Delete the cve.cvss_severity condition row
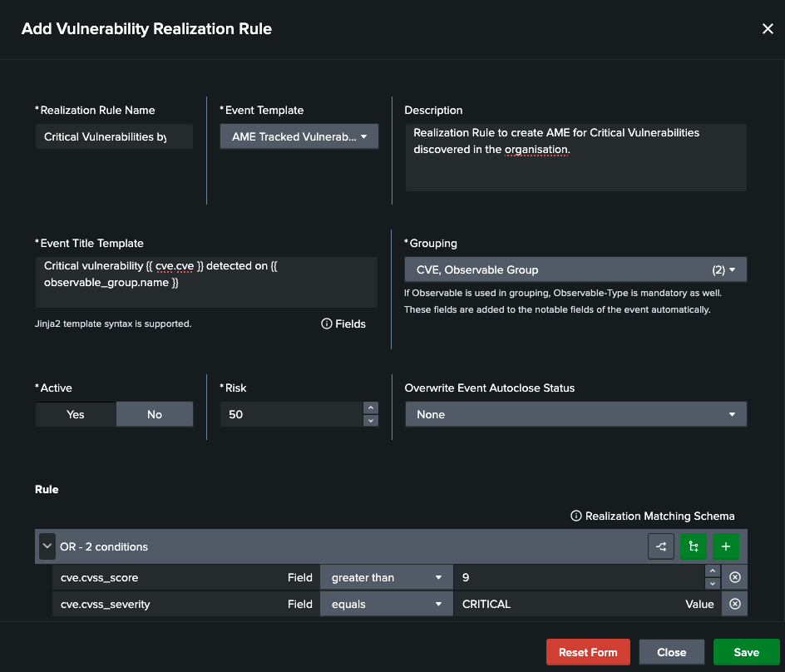The image size is (785, 672). [x=734, y=604]
